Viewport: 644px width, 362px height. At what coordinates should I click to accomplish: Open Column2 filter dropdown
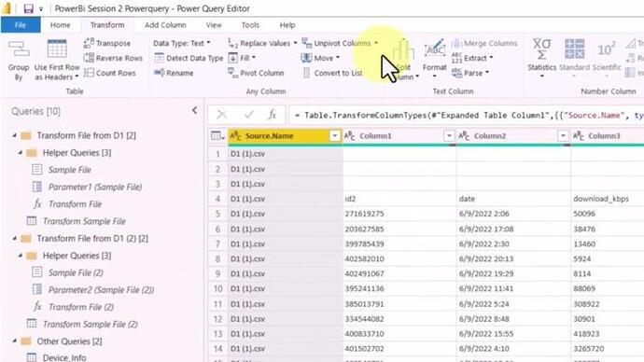[563, 136]
